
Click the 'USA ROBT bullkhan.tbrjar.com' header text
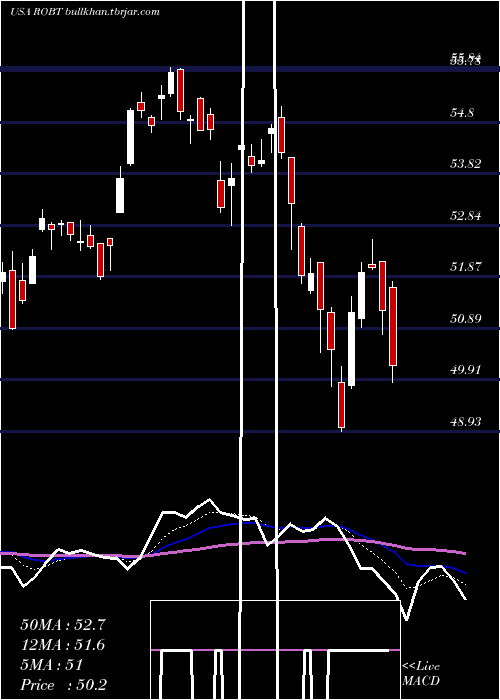tap(85, 12)
